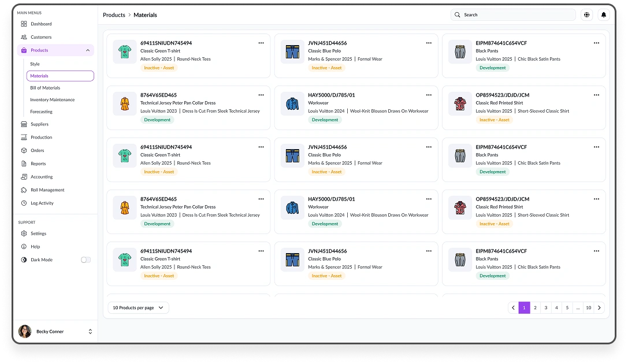Viewport: 628px width, 364px height.
Task: Click the Roll Management icon
Action: pos(24,190)
